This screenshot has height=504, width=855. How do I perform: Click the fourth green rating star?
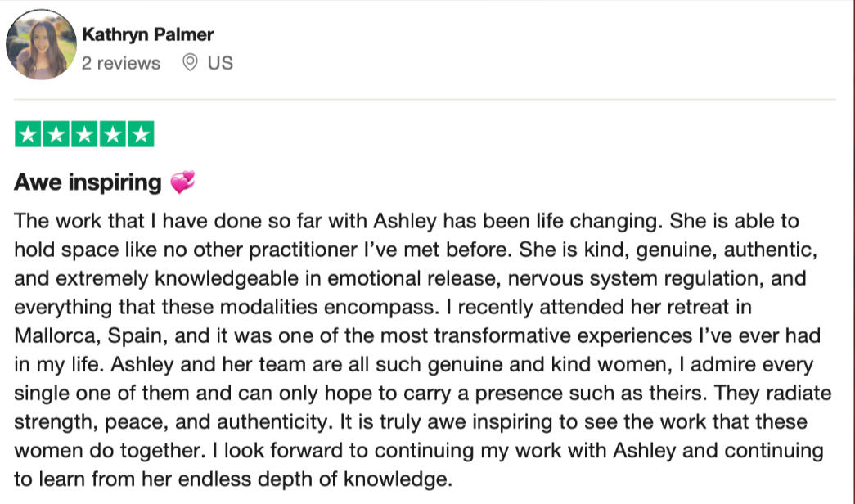(x=113, y=134)
